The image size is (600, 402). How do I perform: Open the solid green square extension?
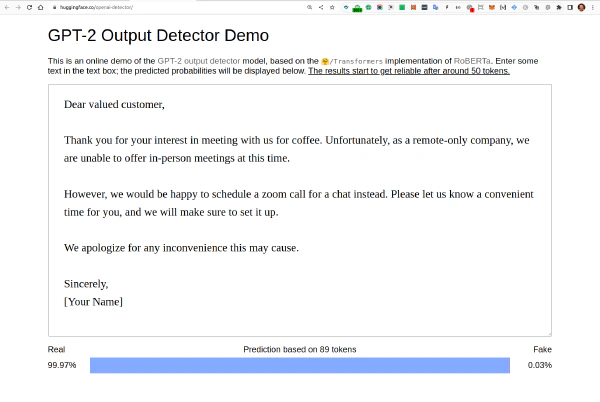click(402, 7)
